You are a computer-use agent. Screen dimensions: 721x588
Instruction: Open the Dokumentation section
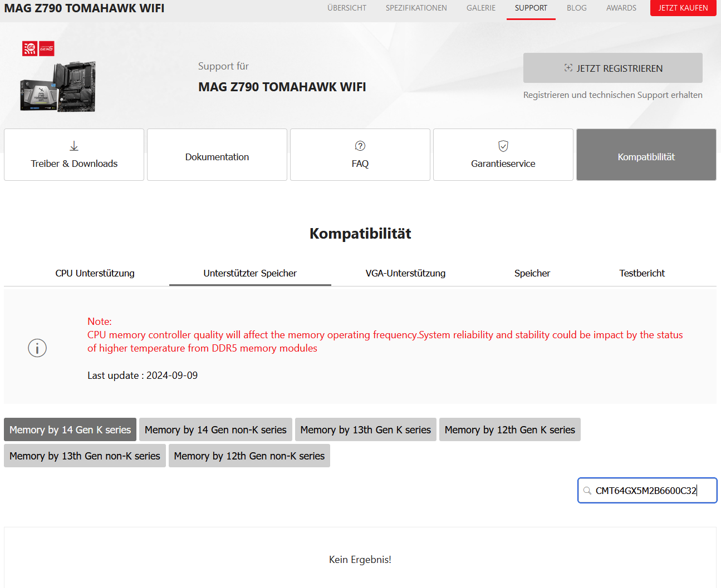(x=217, y=155)
